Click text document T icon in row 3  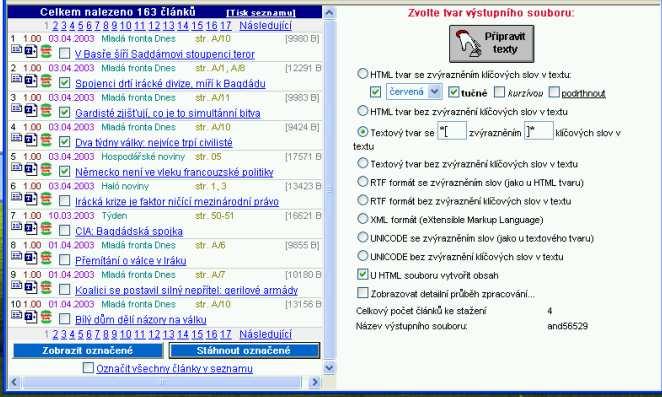pyautogui.click(x=31, y=110)
